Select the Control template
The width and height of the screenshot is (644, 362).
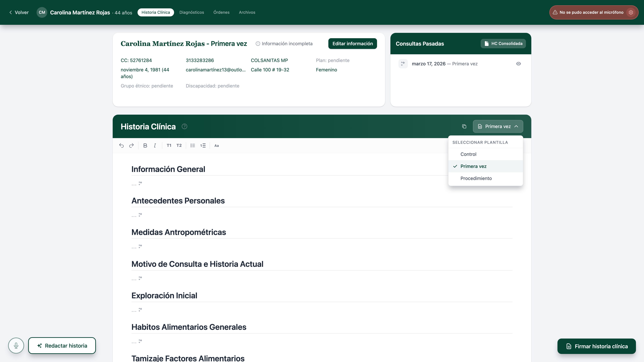click(x=486, y=154)
